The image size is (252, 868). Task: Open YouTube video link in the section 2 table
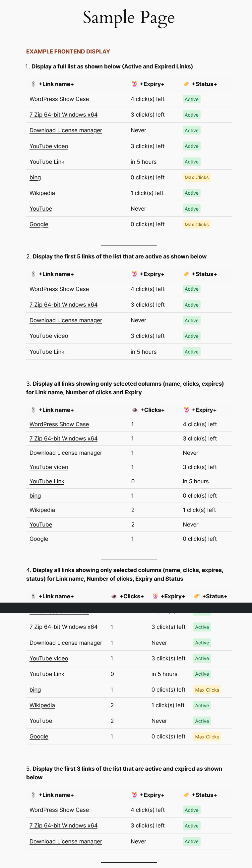point(49,336)
